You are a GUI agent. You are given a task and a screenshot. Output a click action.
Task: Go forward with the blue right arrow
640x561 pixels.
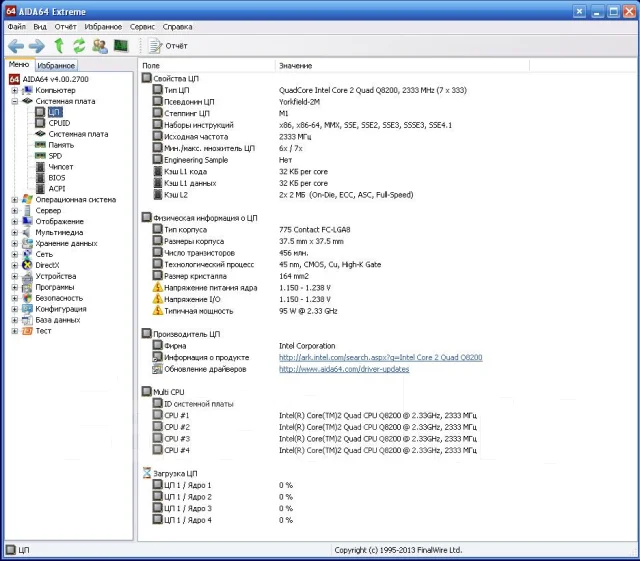click(x=37, y=46)
